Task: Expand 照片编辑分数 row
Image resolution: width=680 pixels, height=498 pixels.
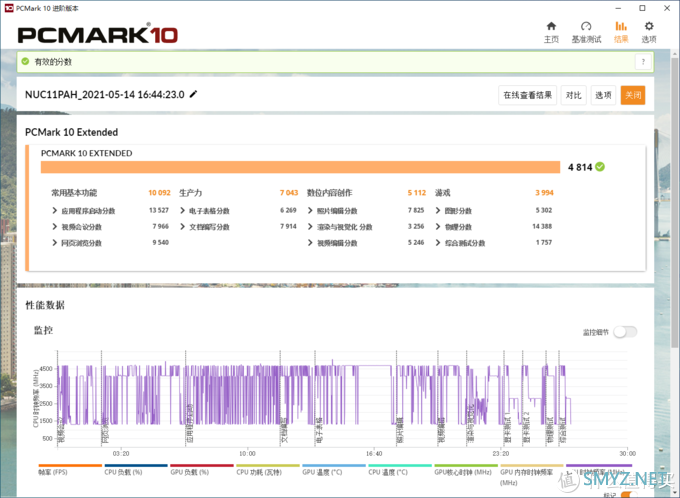Action: (310, 210)
